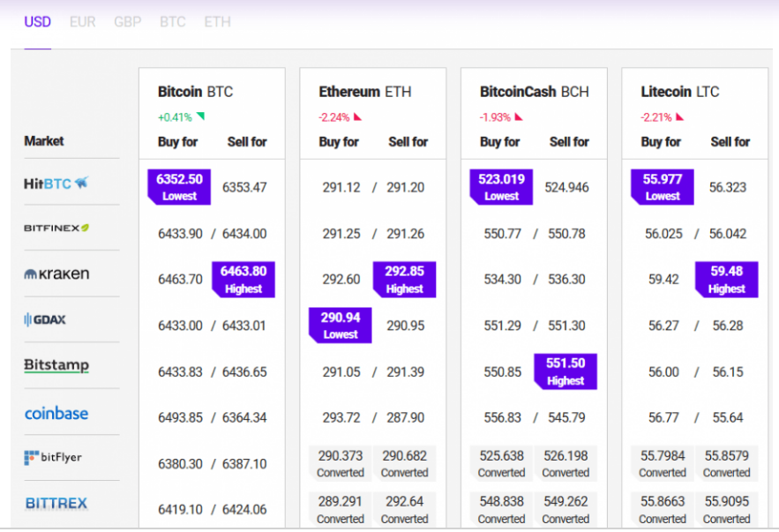Click the Bitcoin BTC column heading
Viewport: 779px width, 532px height.
click(x=195, y=92)
